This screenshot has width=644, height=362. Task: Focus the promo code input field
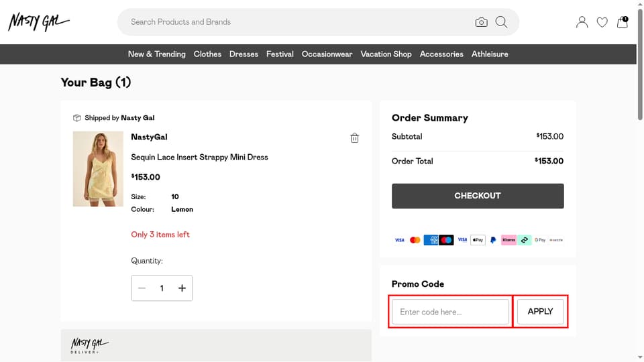coord(450,312)
